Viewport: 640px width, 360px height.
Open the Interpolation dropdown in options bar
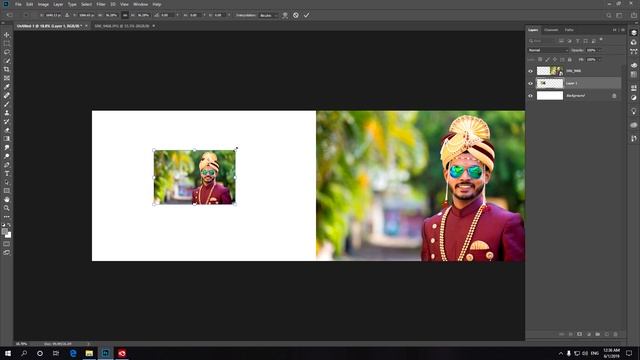pyautogui.click(x=269, y=15)
